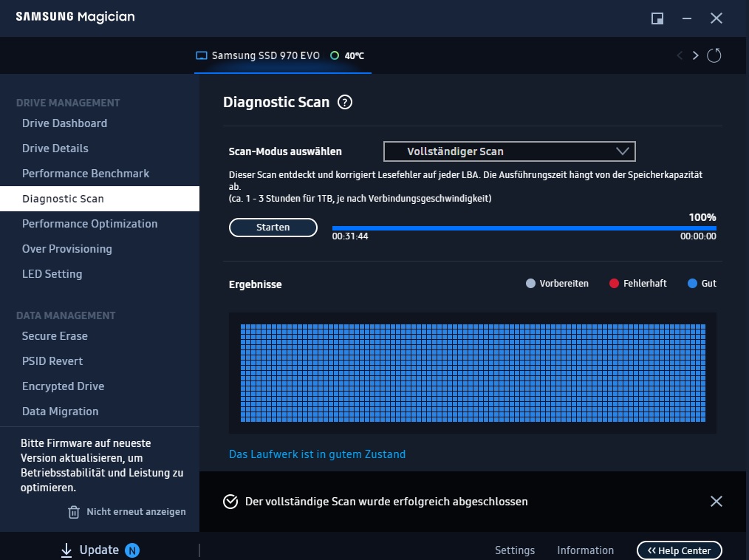Click the scan progress bar
749x560 pixels.
[524, 228]
